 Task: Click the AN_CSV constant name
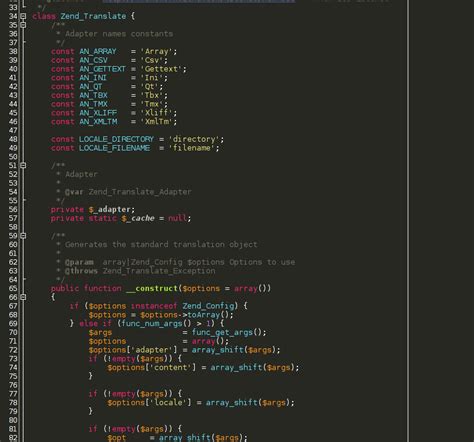[x=93, y=60]
